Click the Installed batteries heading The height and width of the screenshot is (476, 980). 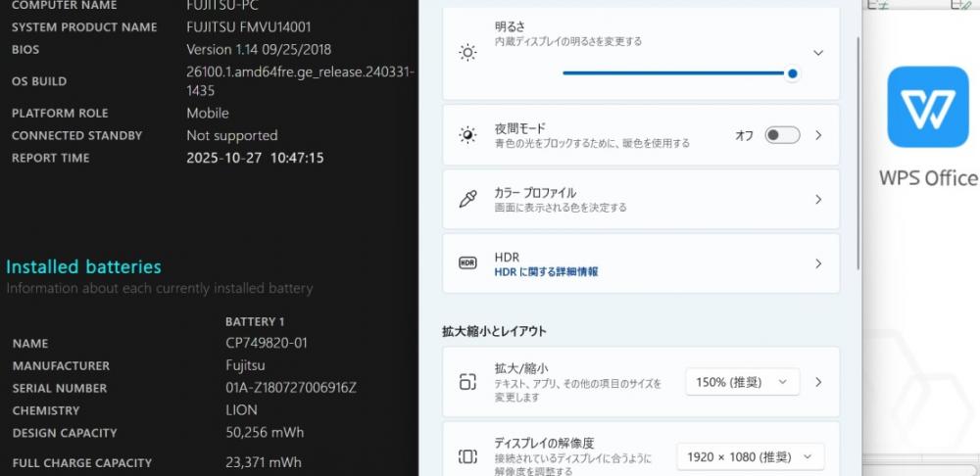tap(83, 266)
